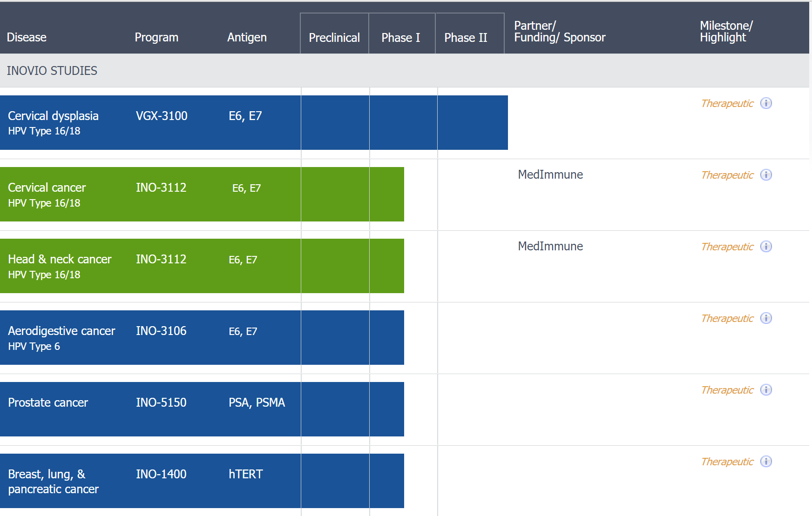Show info for Aerodigestive cancer row
The height and width of the screenshot is (516, 812).
(x=766, y=318)
